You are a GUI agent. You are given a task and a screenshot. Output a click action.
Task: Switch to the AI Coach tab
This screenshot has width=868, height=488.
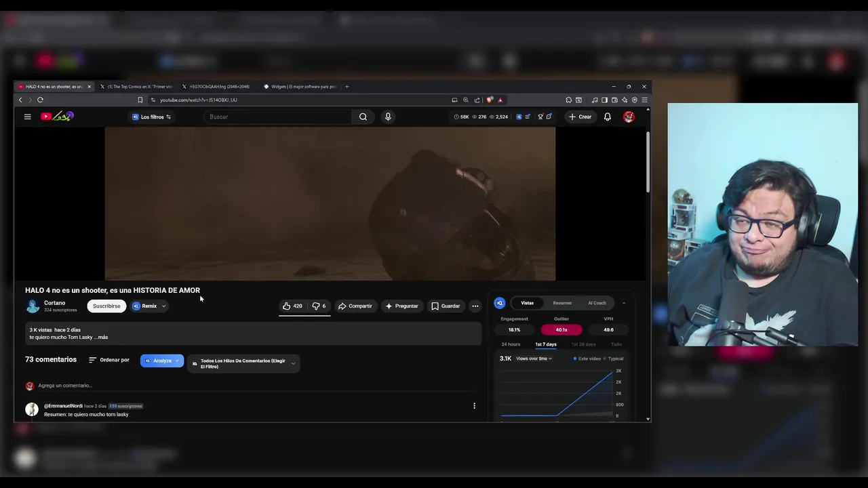pyautogui.click(x=597, y=303)
